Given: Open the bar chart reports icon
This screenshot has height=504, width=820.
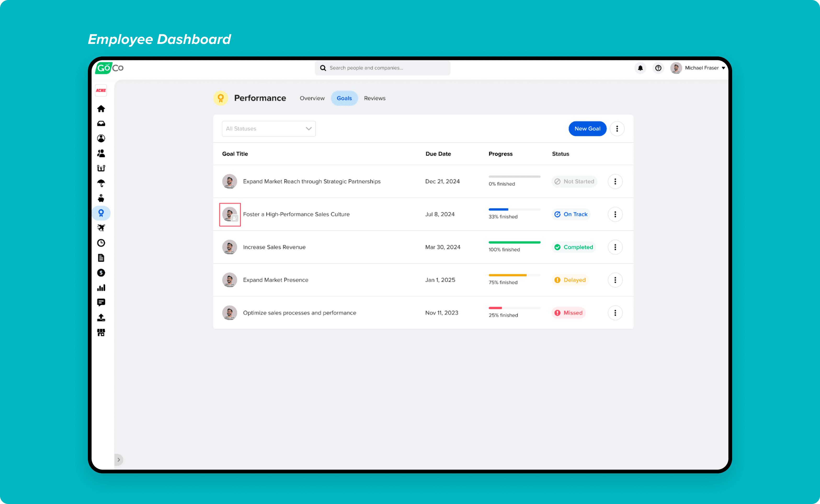Looking at the screenshot, I should coord(101,288).
